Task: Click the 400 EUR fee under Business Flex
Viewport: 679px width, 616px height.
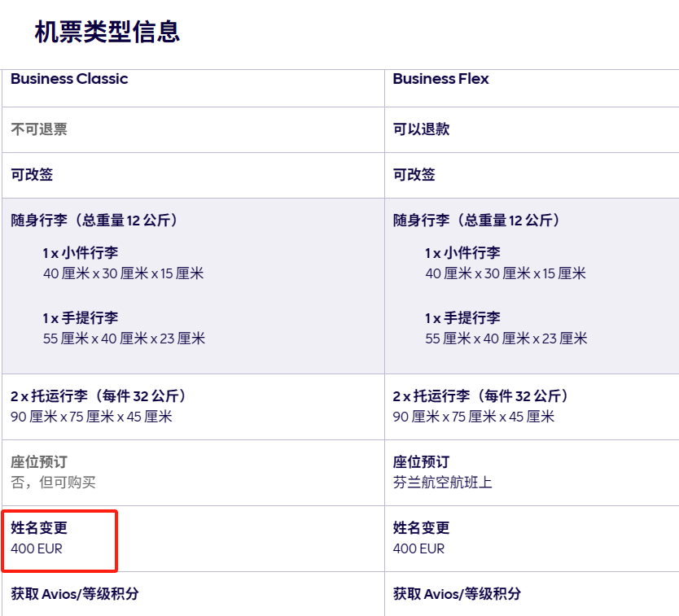Action: (418, 548)
